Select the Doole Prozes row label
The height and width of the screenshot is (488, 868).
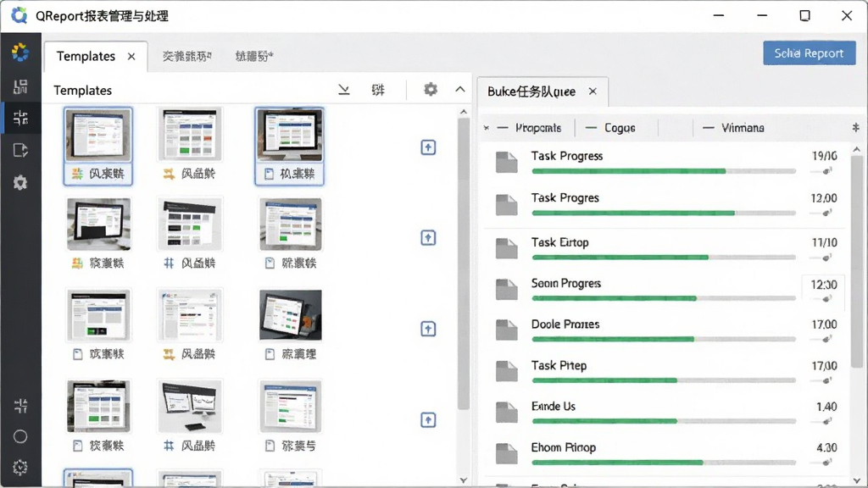click(565, 324)
